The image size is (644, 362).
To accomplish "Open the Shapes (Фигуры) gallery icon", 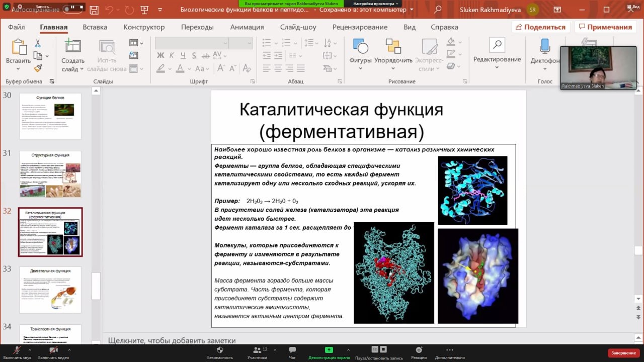I will click(360, 46).
